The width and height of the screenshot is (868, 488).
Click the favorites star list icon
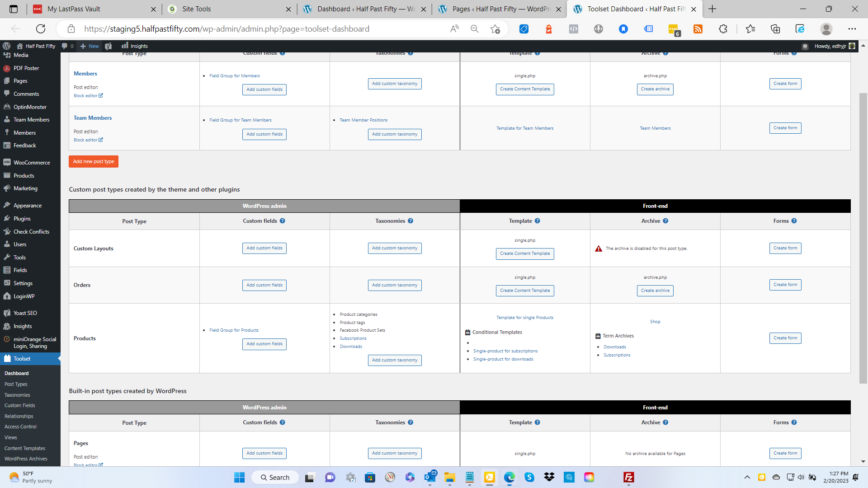(x=750, y=29)
